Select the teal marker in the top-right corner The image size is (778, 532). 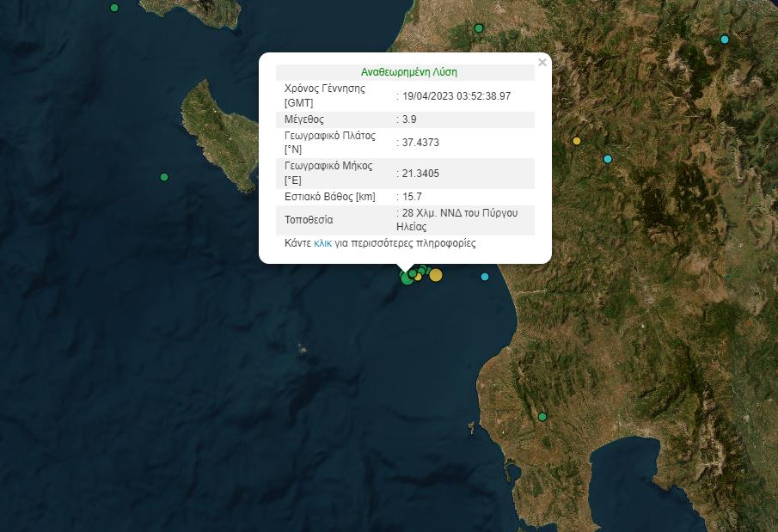tap(723, 40)
